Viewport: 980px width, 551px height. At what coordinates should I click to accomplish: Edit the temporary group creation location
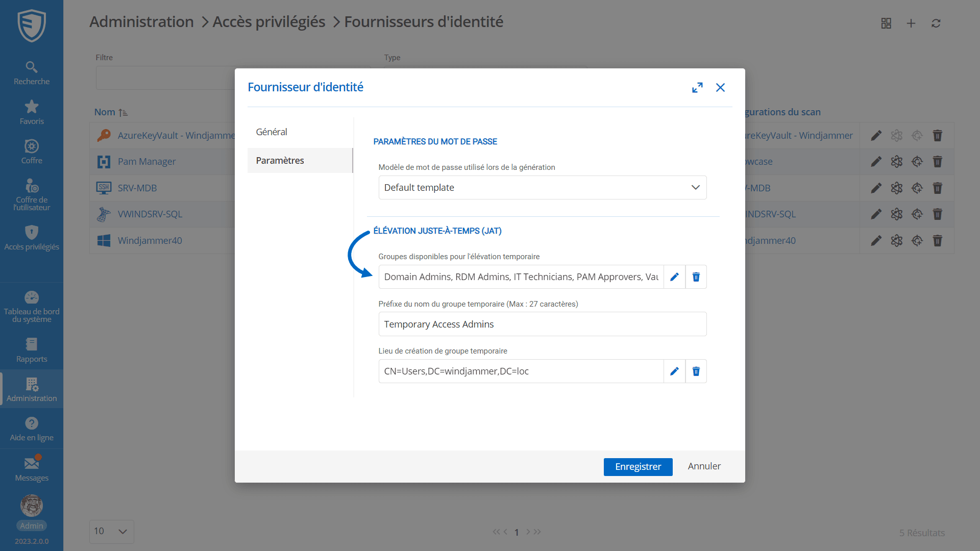[x=674, y=371]
